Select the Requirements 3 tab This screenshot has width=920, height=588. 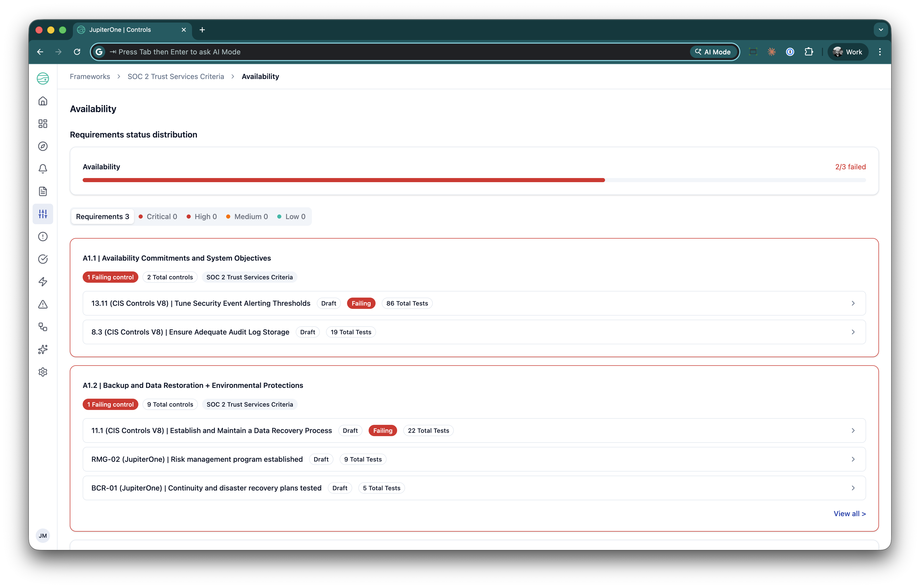pyautogui.click(x=102, y=217)
